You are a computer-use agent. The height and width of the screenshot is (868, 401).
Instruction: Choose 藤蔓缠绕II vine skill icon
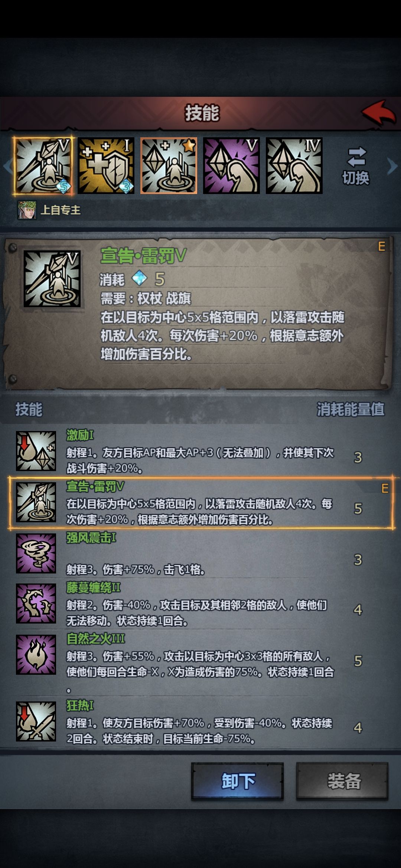[36, 604]
